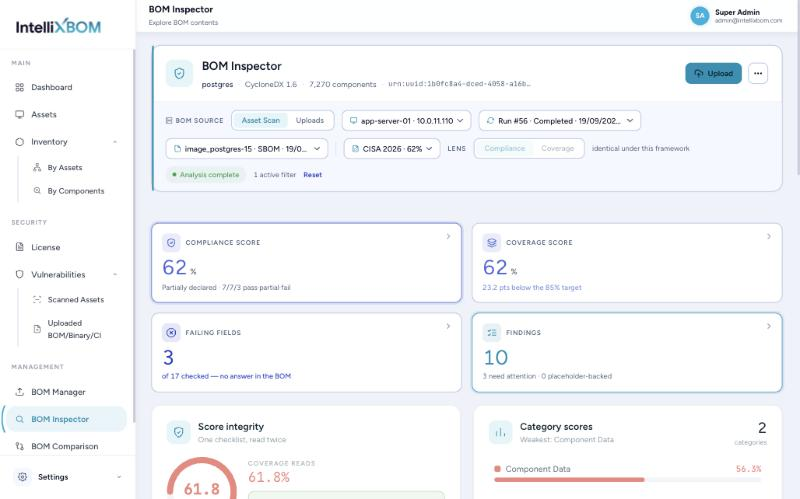
Task: Click '23.2 pts below the 85% target' text
Action: point(532,287)
